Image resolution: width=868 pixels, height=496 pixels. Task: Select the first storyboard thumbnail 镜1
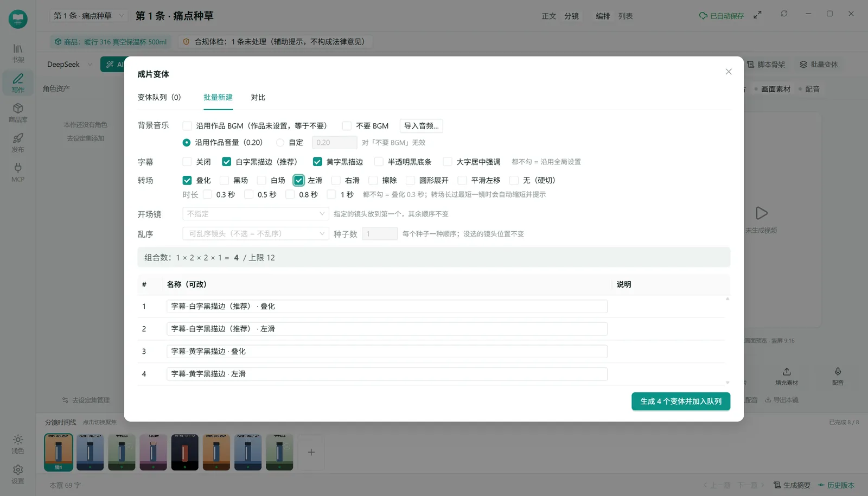tap(59, 452)
